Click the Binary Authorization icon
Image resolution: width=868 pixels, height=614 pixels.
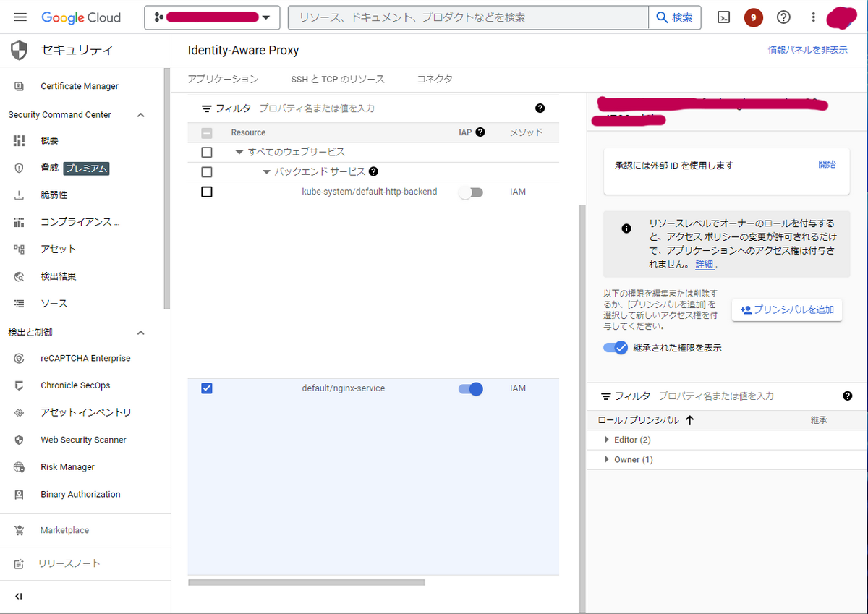click(x=20, y=494)
